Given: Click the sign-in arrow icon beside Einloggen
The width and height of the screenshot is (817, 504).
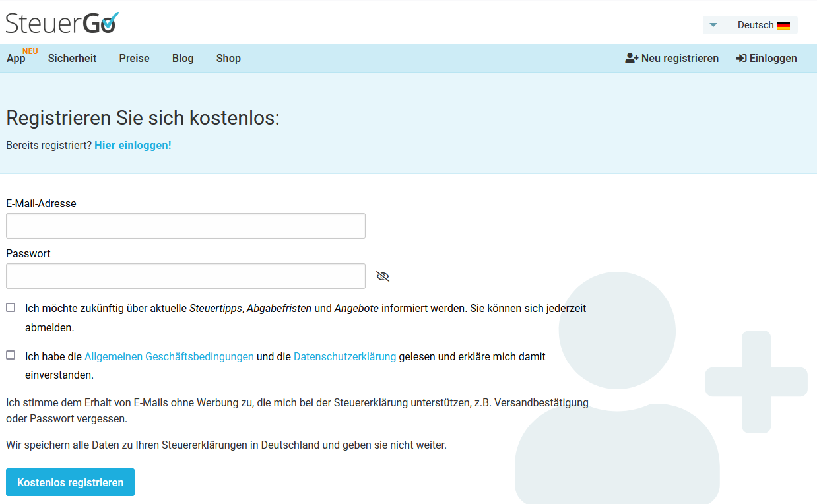Looking at the screenshot, I should (x=741, y=58).
